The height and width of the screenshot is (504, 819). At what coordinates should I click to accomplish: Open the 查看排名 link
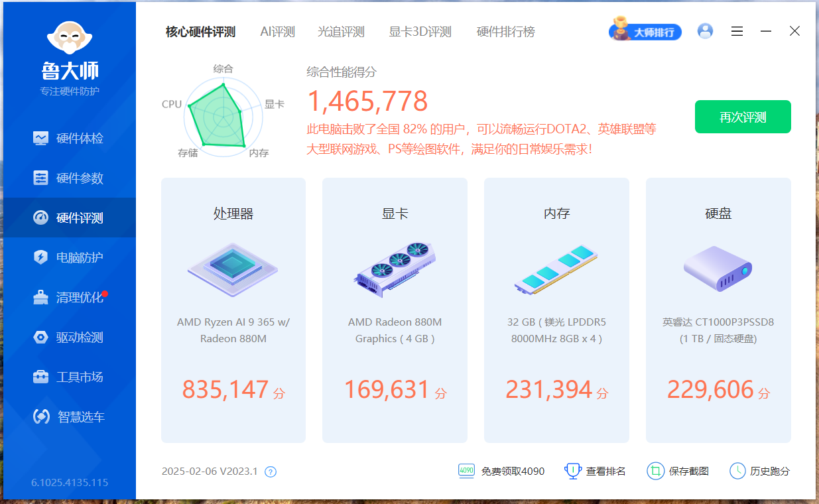[x=606, y=472]
